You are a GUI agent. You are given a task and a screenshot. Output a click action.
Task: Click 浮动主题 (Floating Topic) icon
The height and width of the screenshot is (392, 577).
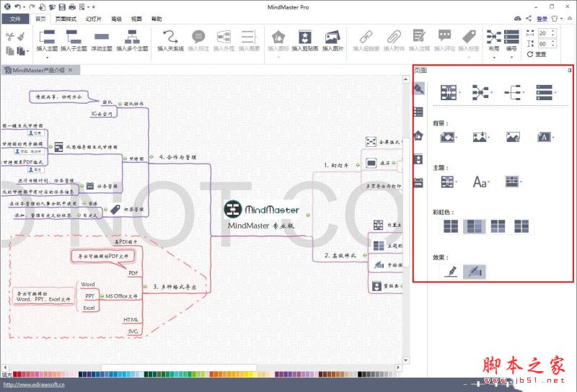101,37
